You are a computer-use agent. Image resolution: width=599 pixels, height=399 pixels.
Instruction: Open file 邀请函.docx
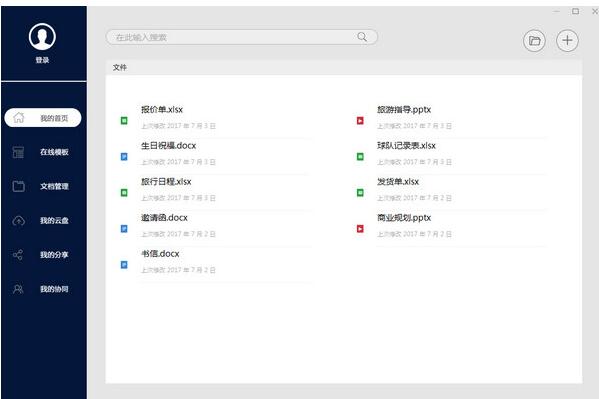coord(164,218)
